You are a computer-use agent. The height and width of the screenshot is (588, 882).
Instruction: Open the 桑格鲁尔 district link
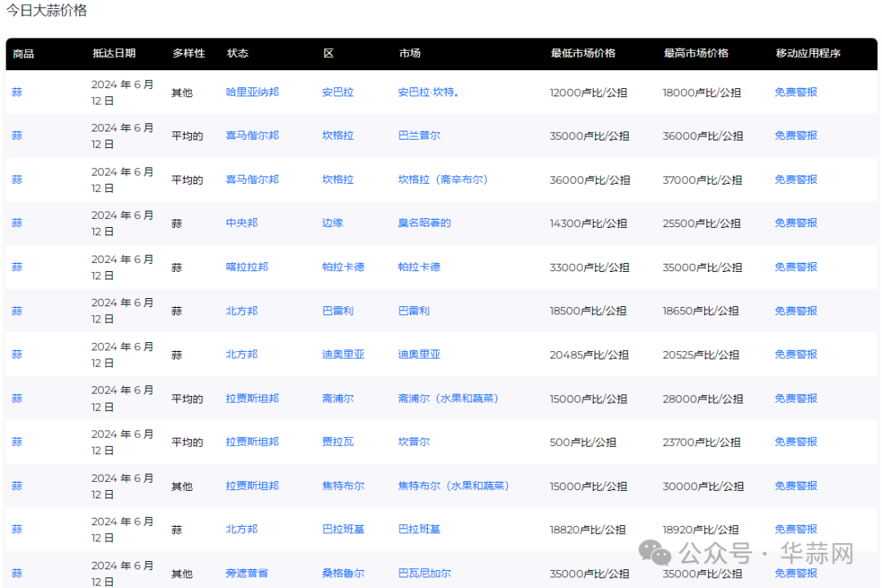(343, 572)
